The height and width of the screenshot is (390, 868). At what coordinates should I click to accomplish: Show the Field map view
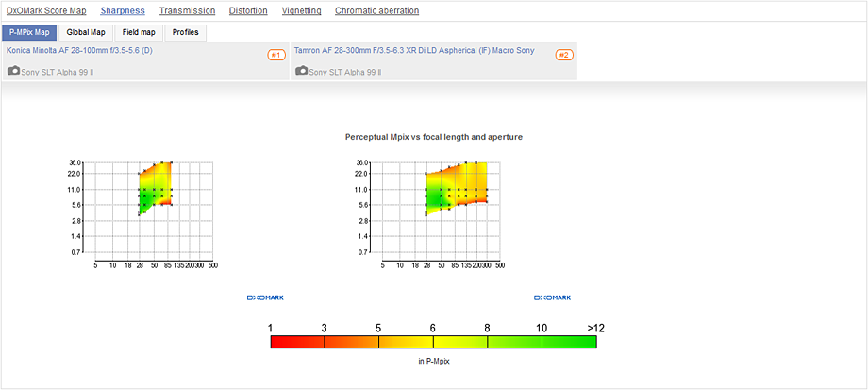139,33
